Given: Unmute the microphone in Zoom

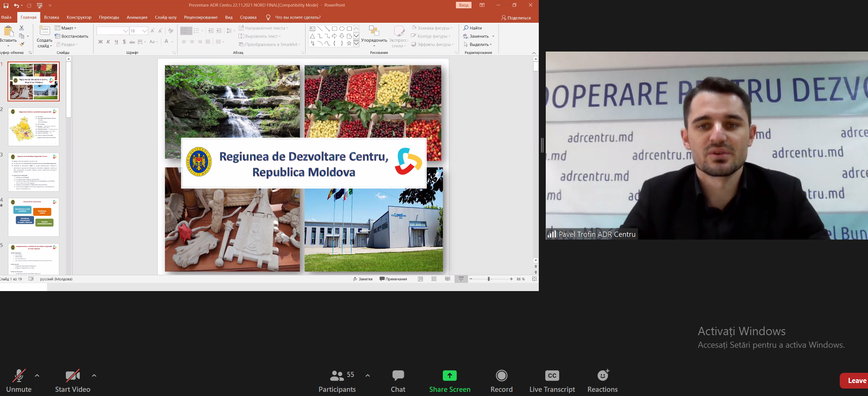Looking at the screenshot, I should coord(19,376).
